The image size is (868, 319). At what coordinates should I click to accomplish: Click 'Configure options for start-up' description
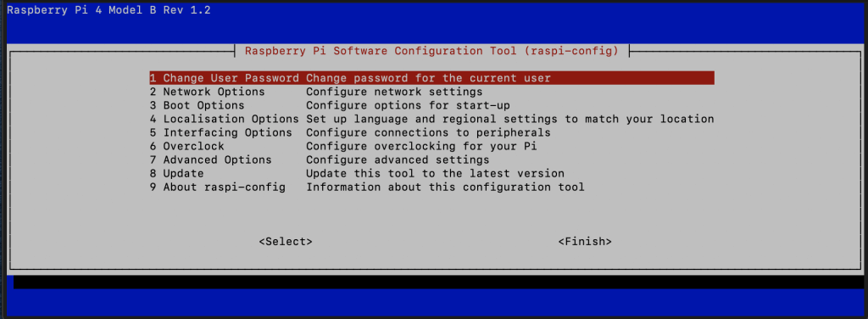[408, 105]
